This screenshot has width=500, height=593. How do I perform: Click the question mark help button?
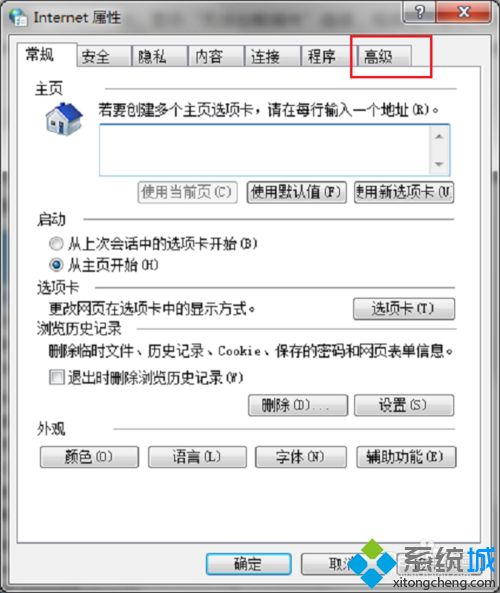click(x=419, y=13)
